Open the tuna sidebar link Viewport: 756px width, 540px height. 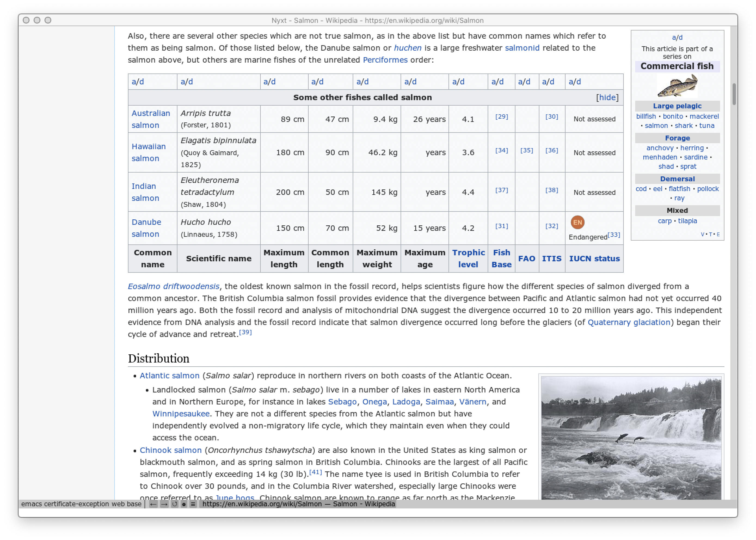click(706, 126)
